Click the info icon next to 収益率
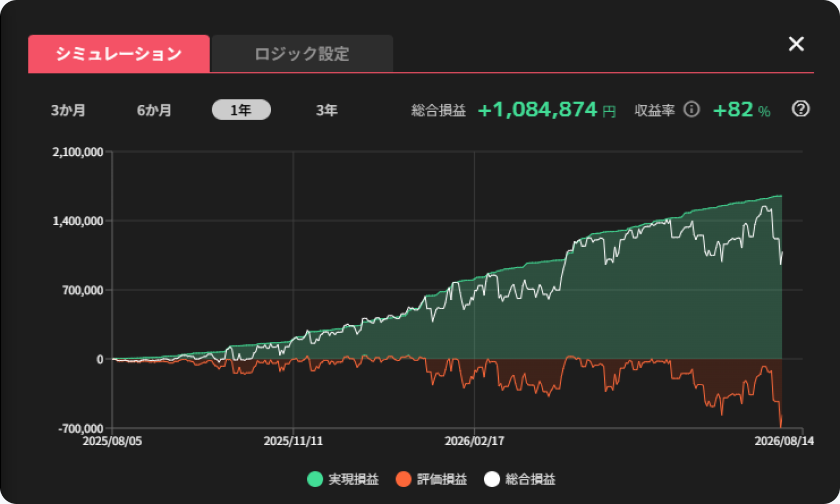Viewport: 840px width, 504px height. pyautogui.click(x=691, y=109)
